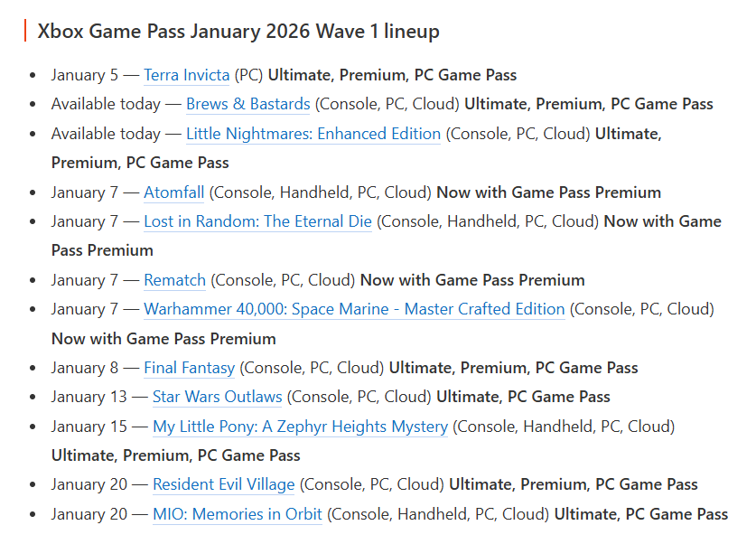Open Warhammer 40,000: Space Marine link

coord(354,309)
